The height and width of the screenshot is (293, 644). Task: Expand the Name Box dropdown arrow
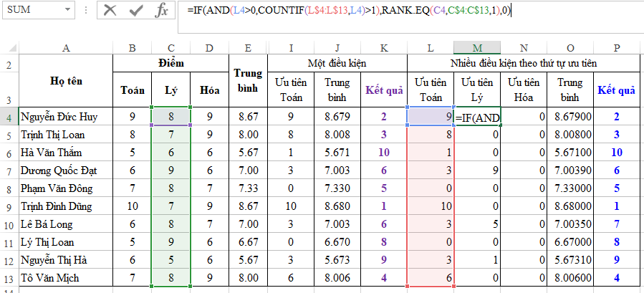tap(69, 11)
